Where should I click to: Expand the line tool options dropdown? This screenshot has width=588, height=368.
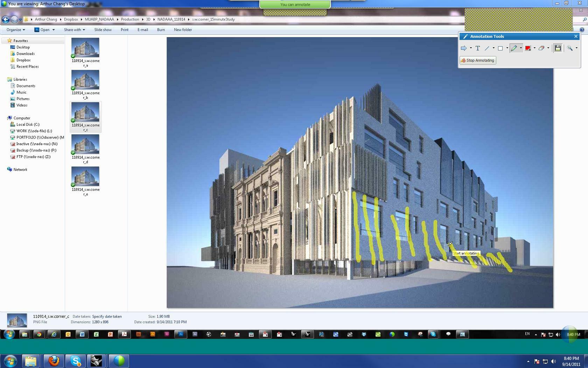[x=493, y=48]
